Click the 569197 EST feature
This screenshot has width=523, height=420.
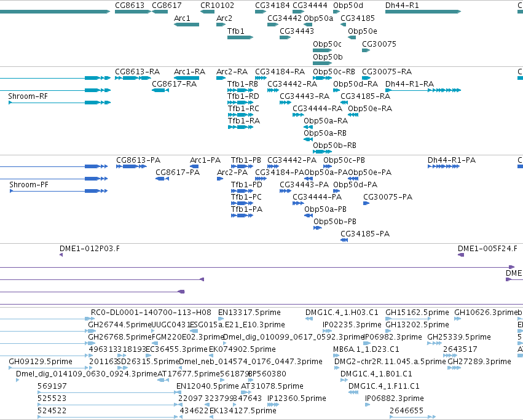tap(109, 392)
